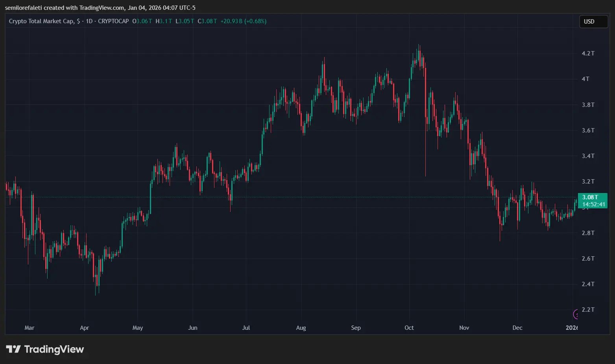Click the 3.6T price axis label
The height and width of the screenshot is (364, 615).
point(588,131)
